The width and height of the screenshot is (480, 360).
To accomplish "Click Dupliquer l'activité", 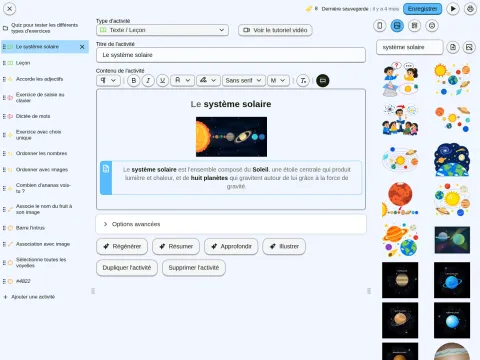I will (x=127, y=268).
